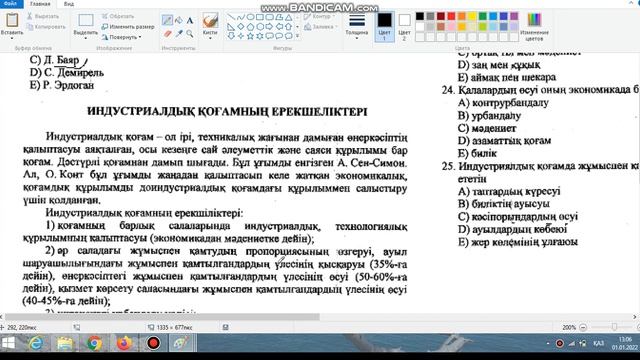Open Google Chrome from the taskbar
The width and height of the screenshot is (640, 360).
click(94, 343)
